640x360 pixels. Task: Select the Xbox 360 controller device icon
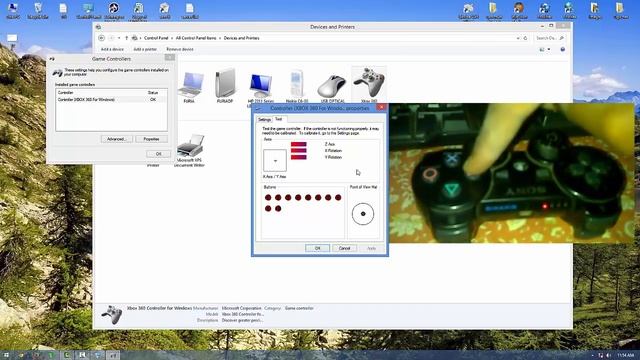click(x=369, y=84)
